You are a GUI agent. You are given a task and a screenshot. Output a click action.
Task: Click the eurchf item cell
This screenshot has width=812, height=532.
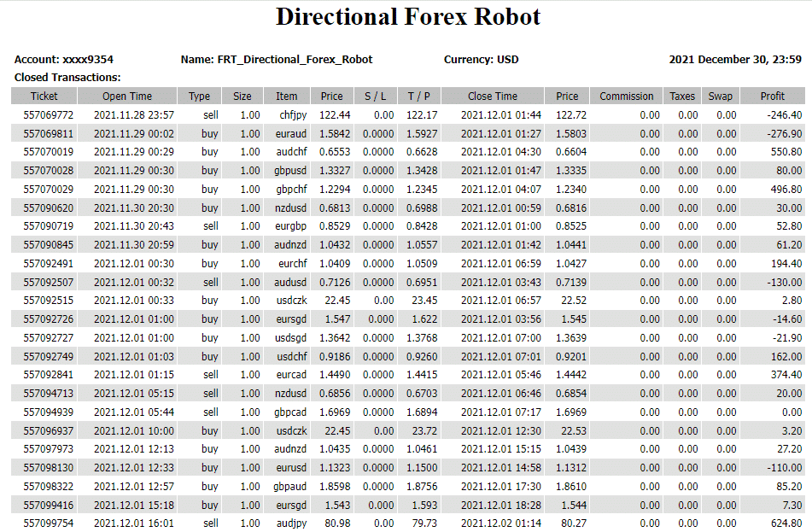293,263
